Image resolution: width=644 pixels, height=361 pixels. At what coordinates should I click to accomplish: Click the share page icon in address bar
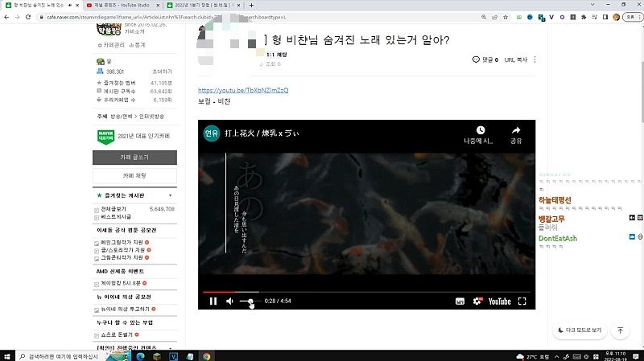click(x=494, y=17)
